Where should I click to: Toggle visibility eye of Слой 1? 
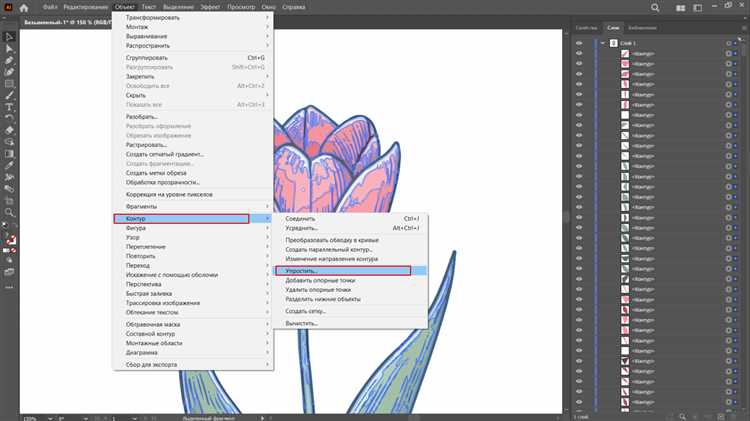579,43
